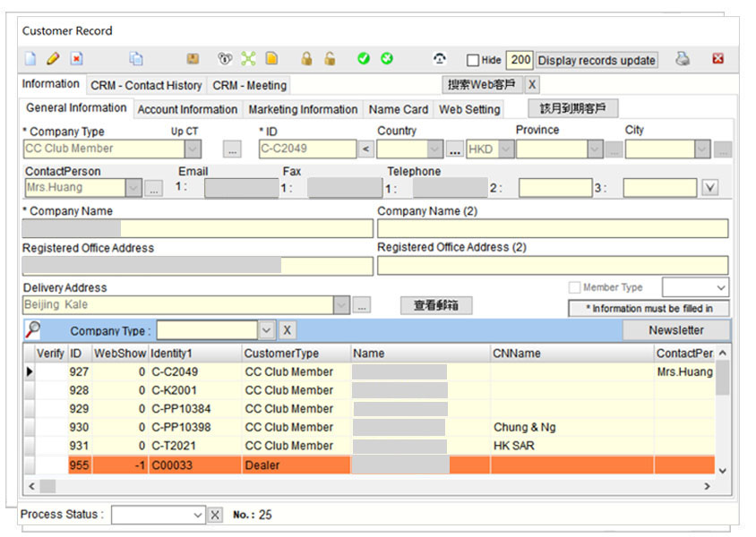Open the CRM - Meeting tab

click(x=249, y=85)
